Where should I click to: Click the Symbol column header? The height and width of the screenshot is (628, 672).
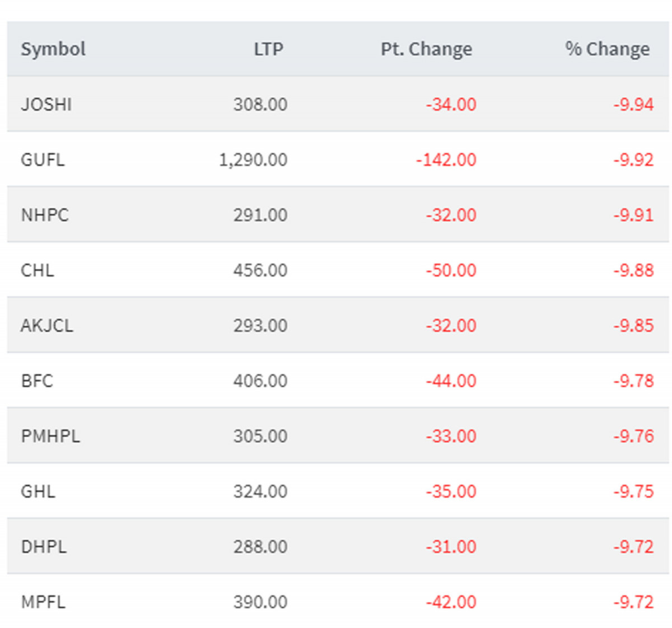click(53, 49)
